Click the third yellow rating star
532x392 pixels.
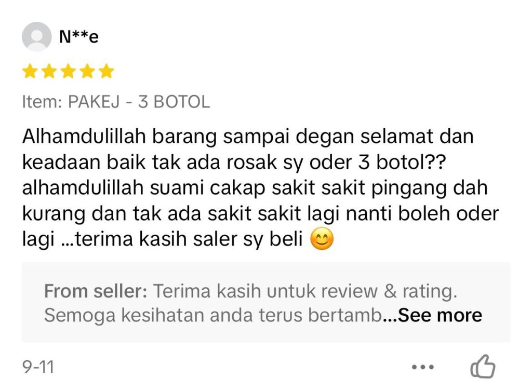pos(68,71)
